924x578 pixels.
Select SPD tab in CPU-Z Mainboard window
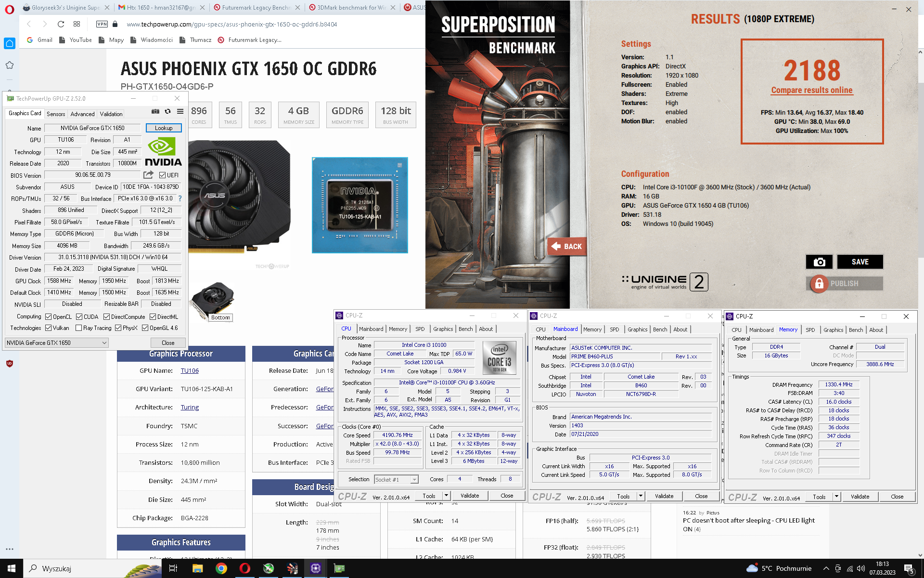615,329
